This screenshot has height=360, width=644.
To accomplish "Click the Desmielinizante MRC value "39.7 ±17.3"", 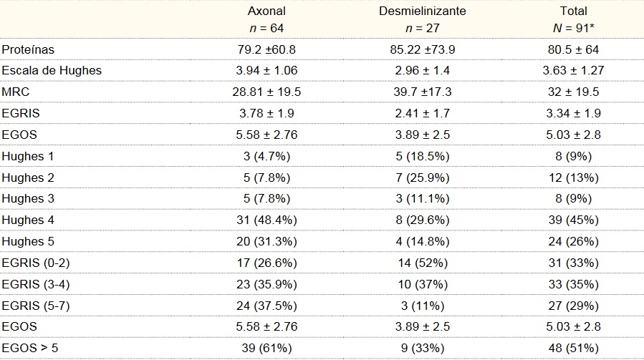I will [x=423, y=92].
